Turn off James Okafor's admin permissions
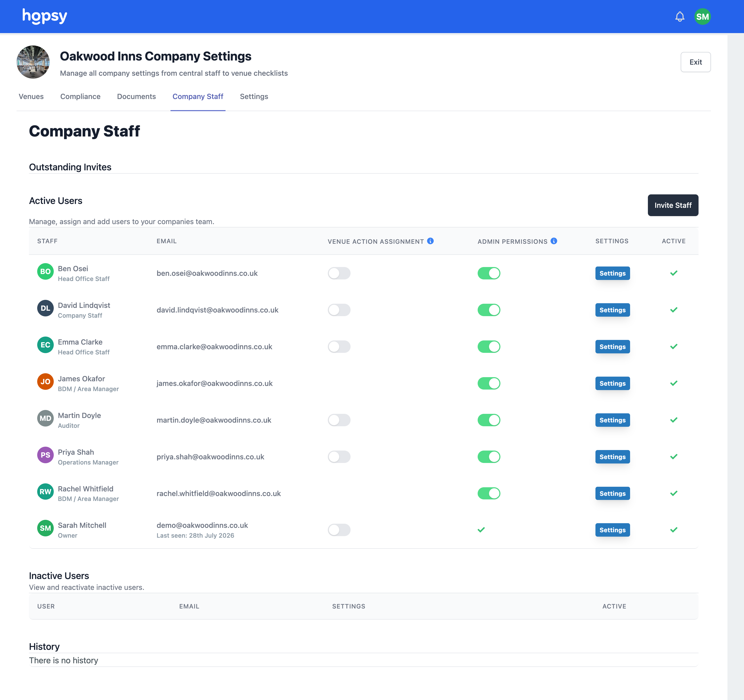Screen dimensions: 744x700 point(489,383)
